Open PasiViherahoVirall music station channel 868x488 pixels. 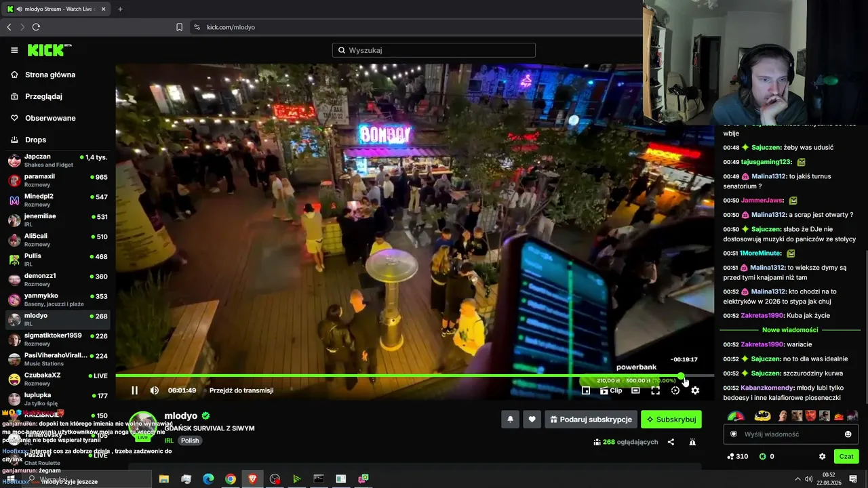tap(57, 359)
